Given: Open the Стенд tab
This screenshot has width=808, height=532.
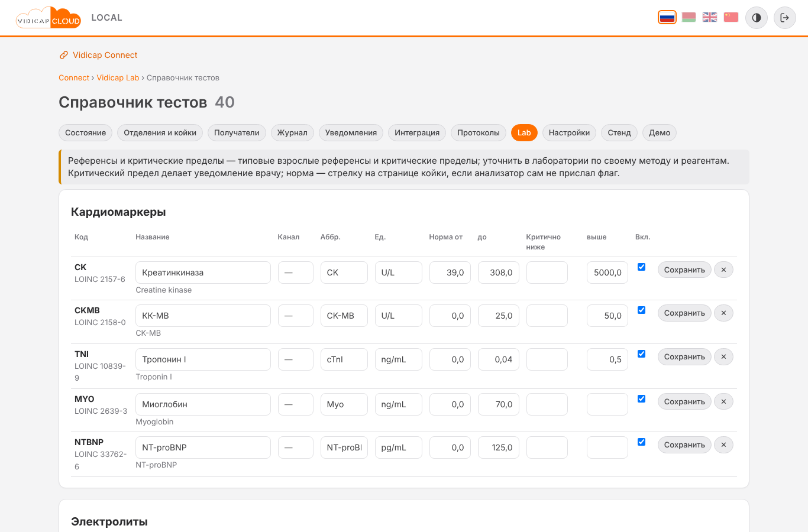Looking at the screenshot, I should click(x=619, y=132).
